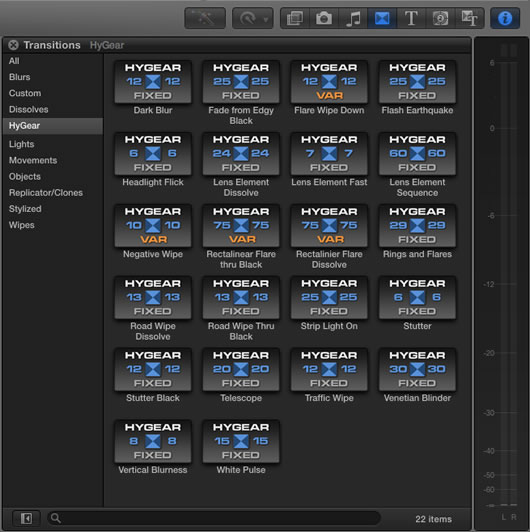
Task: Select the Stutter Black transition
Action: tap(153, 369)
